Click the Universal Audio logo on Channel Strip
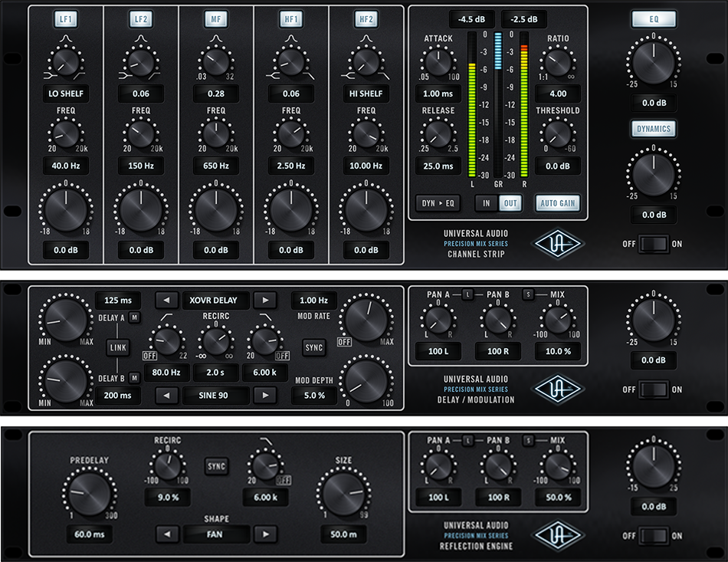 pos(559,242)
